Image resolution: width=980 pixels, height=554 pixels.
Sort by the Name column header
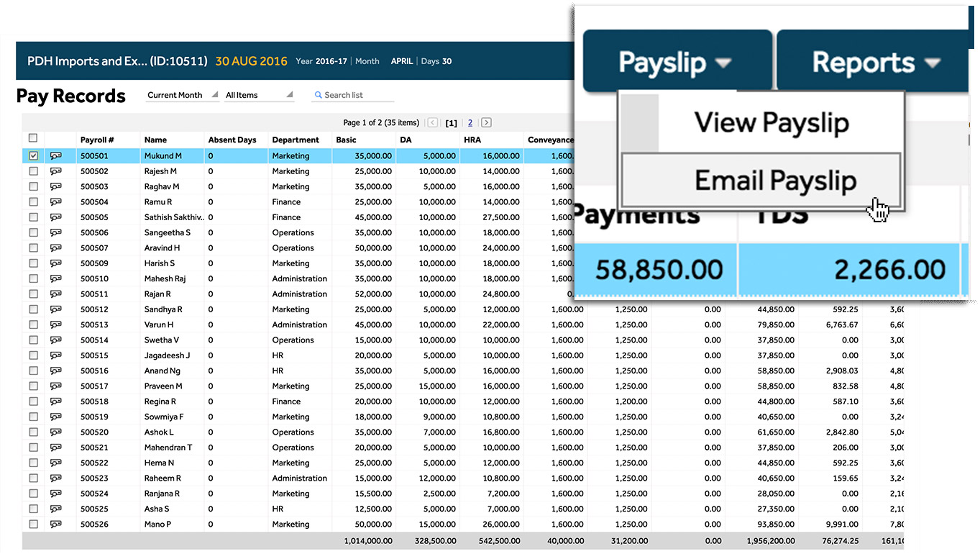155,140
